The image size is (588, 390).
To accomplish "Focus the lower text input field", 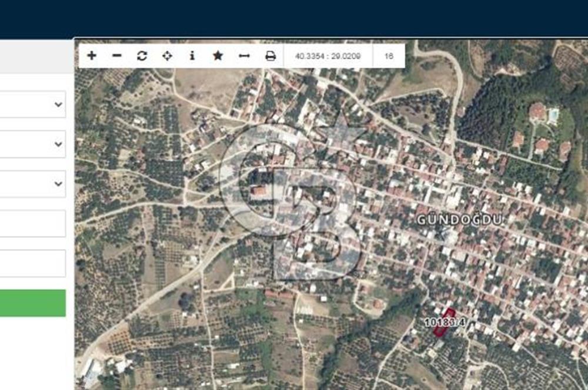I will (x=32, y=263).
